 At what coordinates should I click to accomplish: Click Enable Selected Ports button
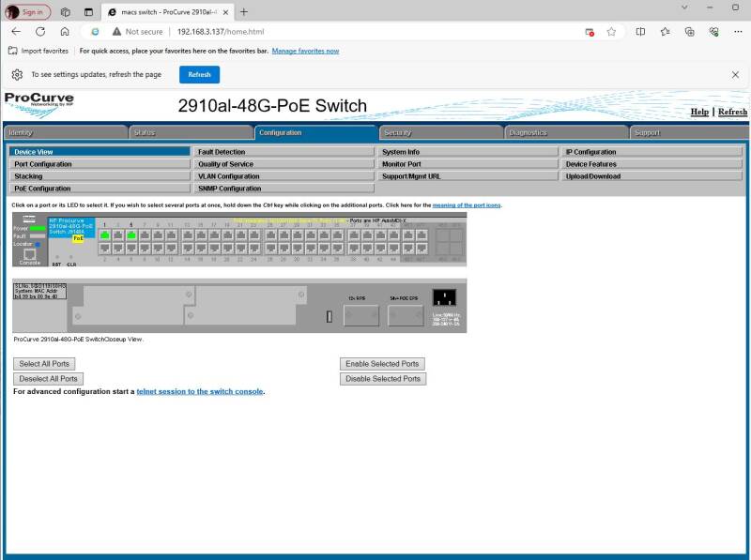pyautogui.click(x=382, y=364)
